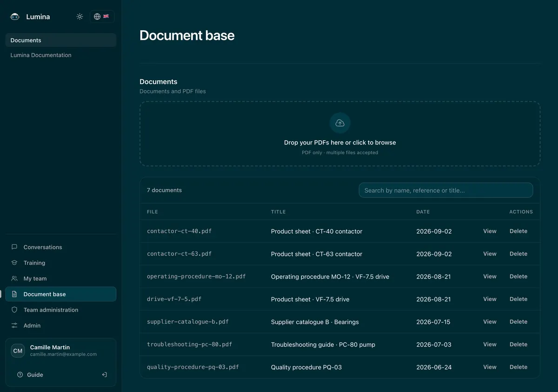Delete drive-vf-7-5.pdf
558x392 pixels.
click(x=518, y=299)
